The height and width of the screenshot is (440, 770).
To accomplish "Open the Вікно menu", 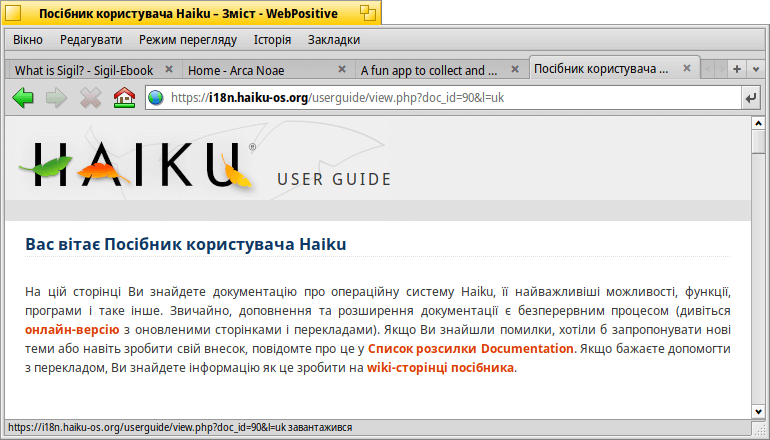I will pos(28,40).
